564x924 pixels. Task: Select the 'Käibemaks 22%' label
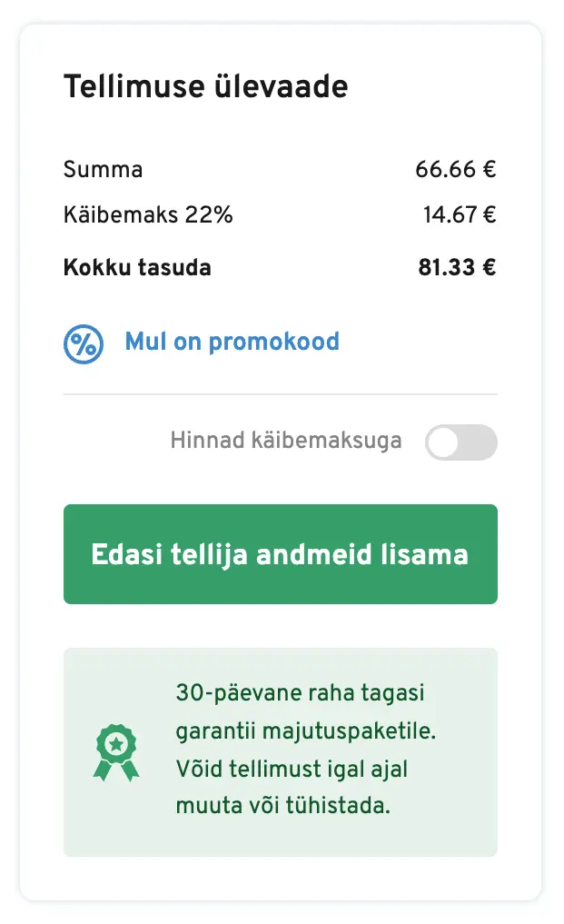click(x=148, y=215)
